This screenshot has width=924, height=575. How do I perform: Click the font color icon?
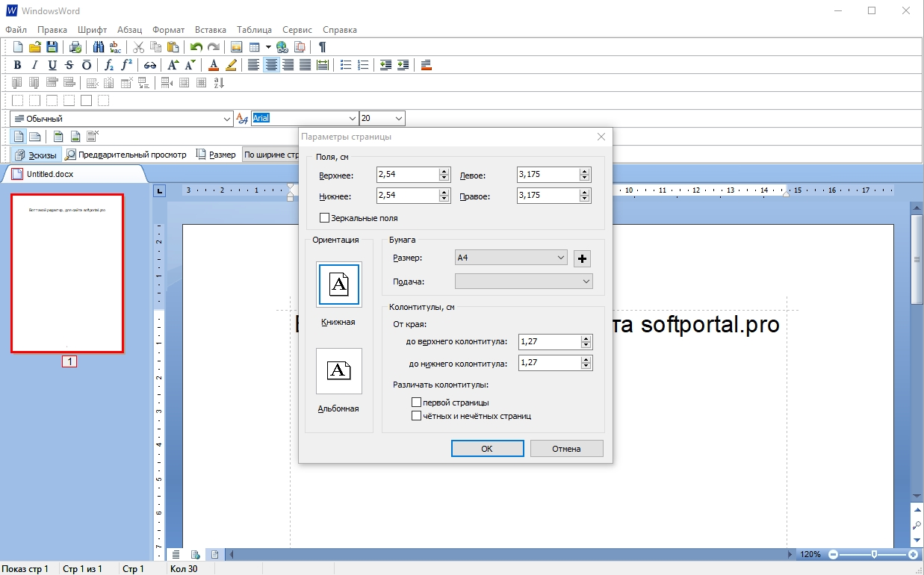pos(214,65)
